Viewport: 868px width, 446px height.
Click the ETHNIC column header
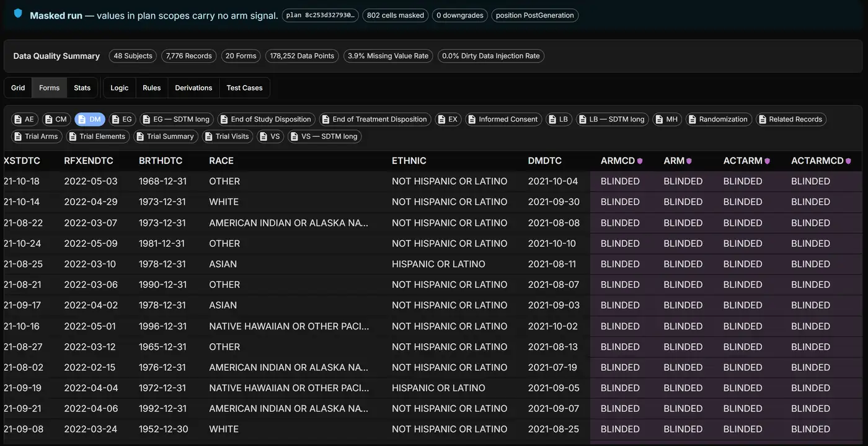click(x=409, y=161)
